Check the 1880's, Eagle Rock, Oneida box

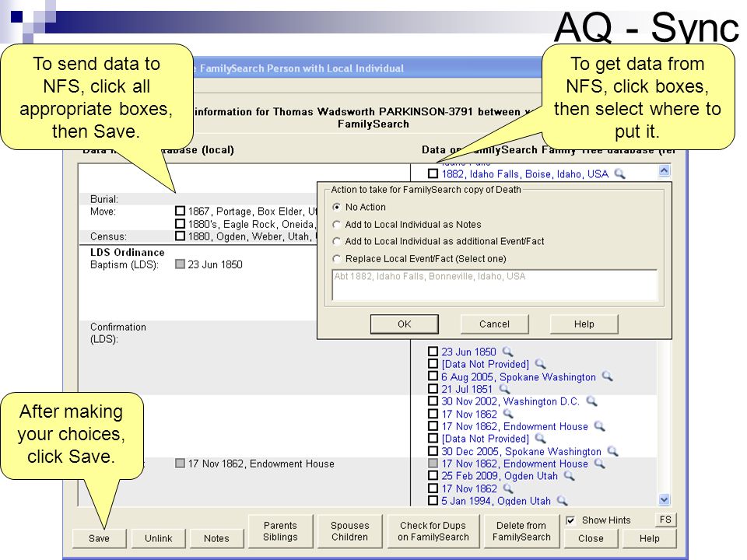pyautogui.click(x=180, y=223)
